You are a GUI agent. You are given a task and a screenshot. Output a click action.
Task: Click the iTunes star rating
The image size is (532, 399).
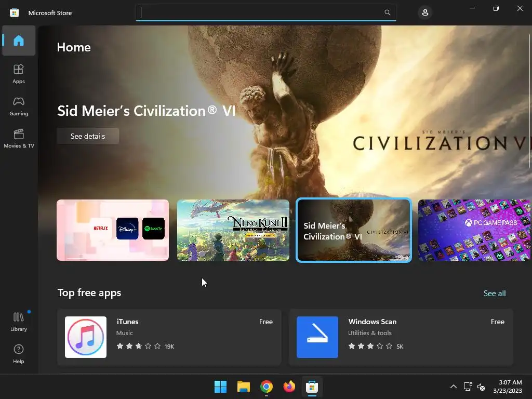pos(138,346)
